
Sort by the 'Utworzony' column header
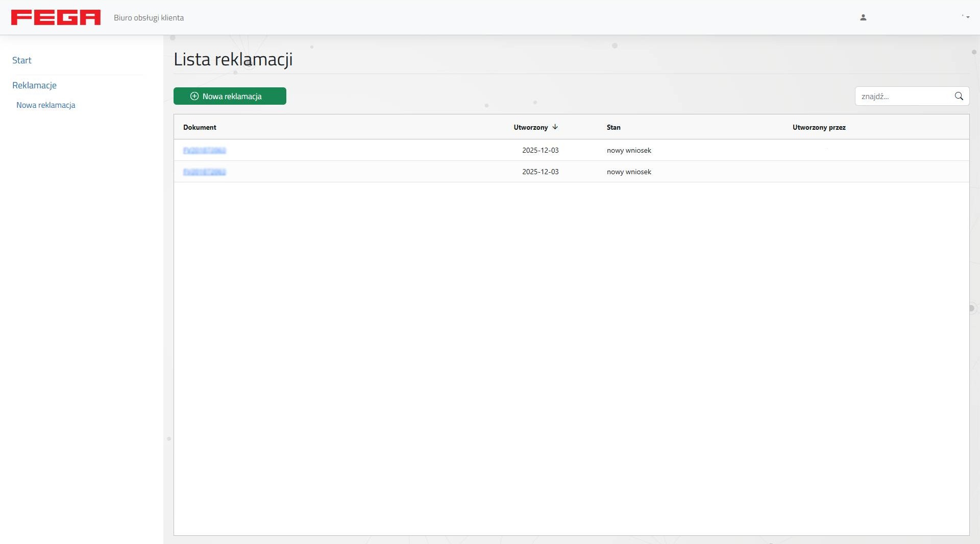(530, 127)
